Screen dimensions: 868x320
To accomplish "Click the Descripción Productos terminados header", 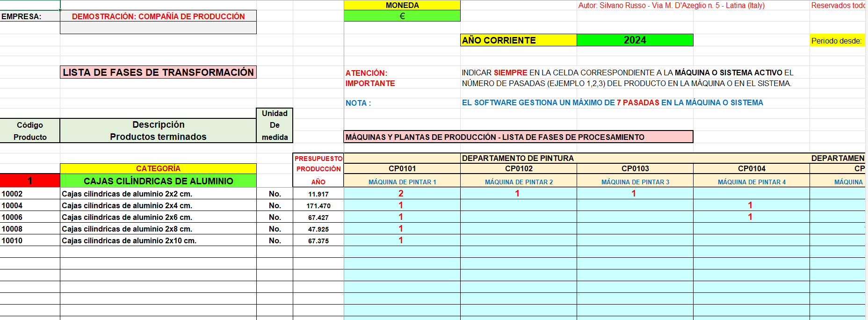I will [x=158, y=131].
